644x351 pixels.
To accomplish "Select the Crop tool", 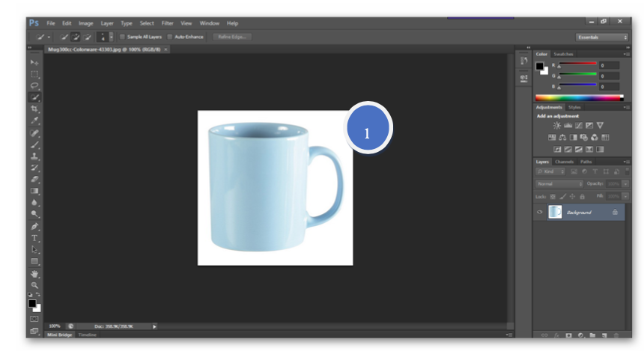I will coord(34,109).
